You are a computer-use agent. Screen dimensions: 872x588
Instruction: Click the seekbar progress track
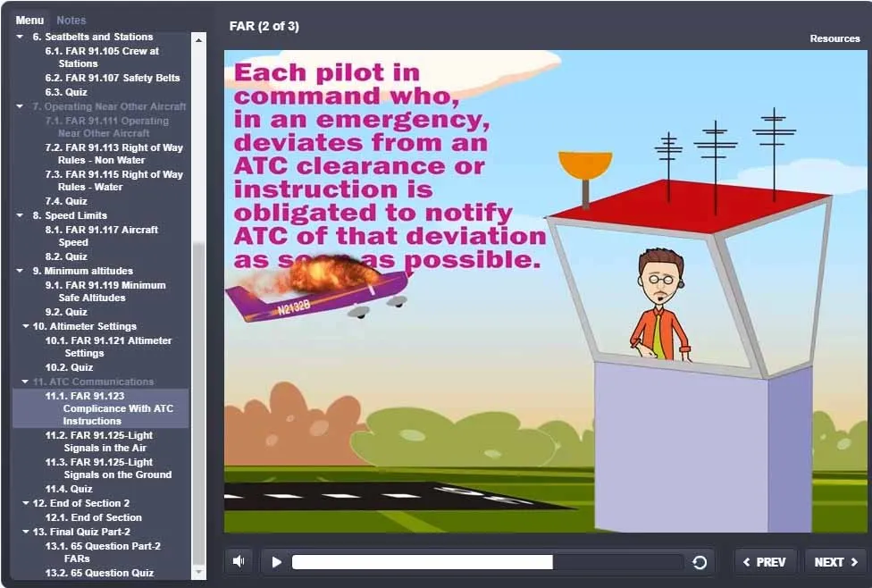[x=488, y=562]
